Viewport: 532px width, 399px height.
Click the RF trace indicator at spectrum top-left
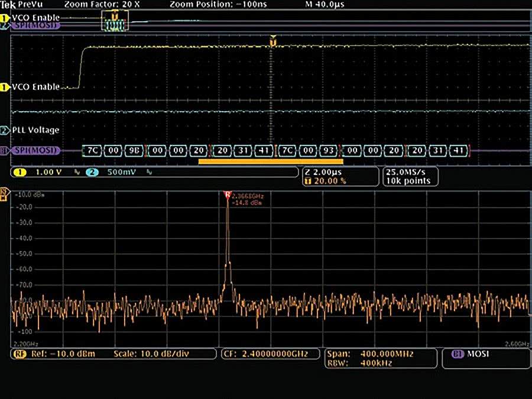5,193
